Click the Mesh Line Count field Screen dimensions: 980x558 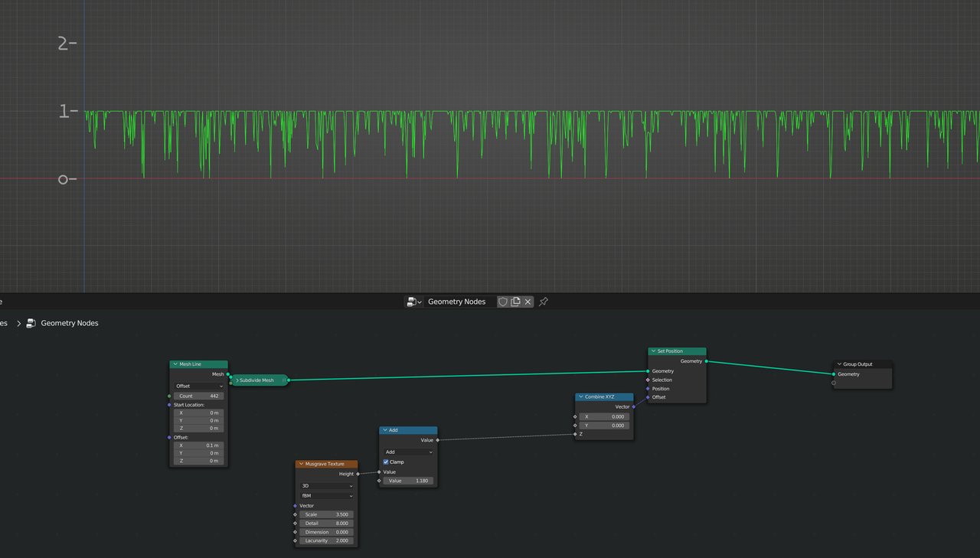point(198,396)
